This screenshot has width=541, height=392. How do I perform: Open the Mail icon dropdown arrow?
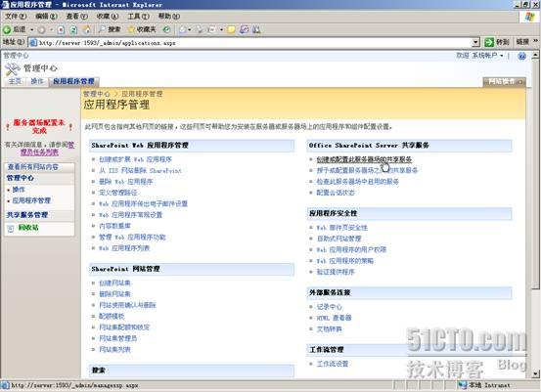coord(190,30)
